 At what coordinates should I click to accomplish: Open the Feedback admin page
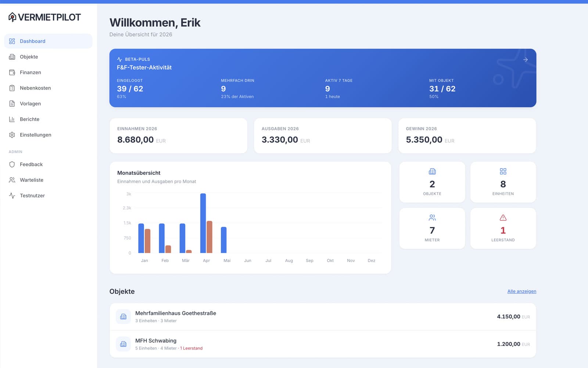pyautogui.click(x=48, y=164)
